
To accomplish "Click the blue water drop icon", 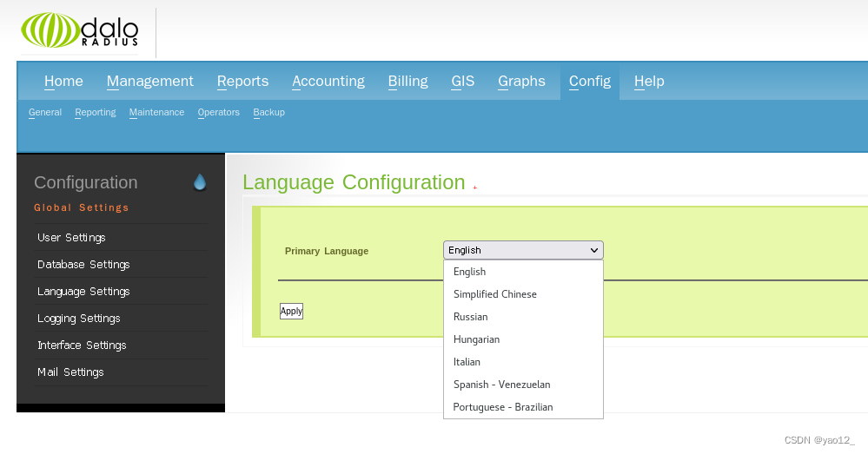I will click(x=200, y=182).
